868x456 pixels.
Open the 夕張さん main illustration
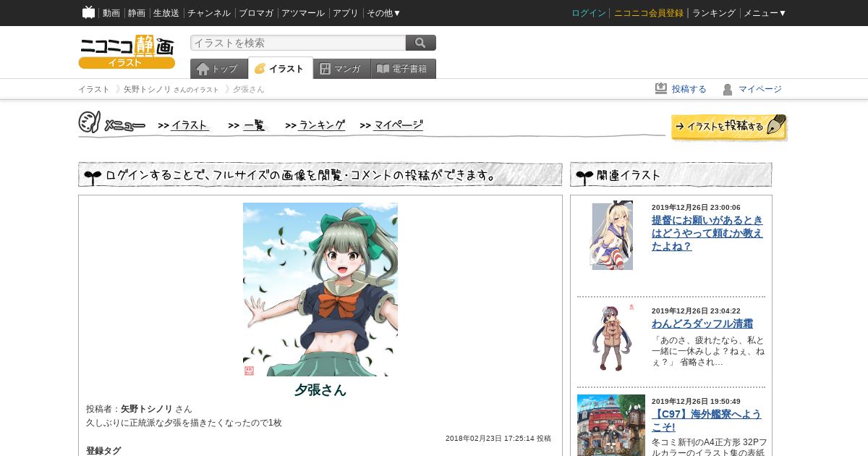320,290
